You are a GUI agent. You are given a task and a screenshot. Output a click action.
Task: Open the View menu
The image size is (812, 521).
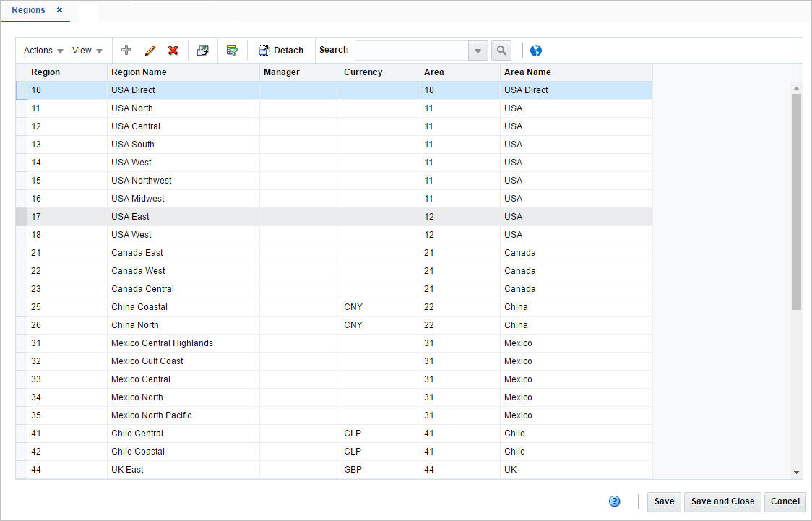tap(87, 51)
